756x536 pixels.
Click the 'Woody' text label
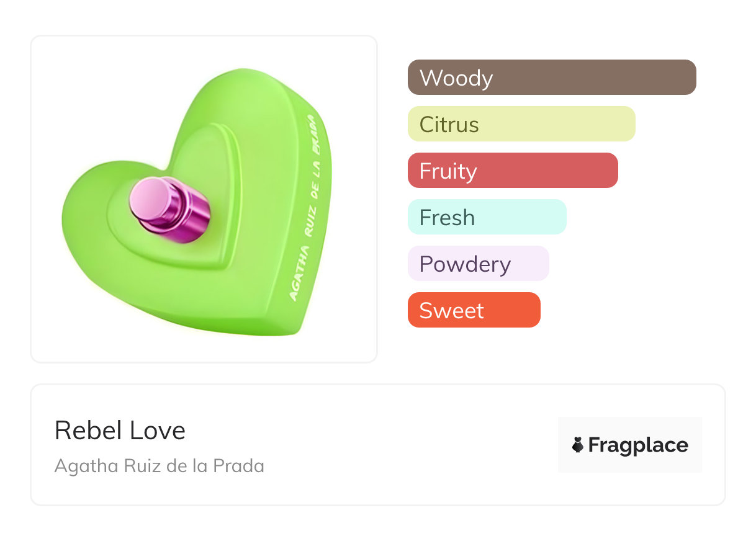[456, 78]
